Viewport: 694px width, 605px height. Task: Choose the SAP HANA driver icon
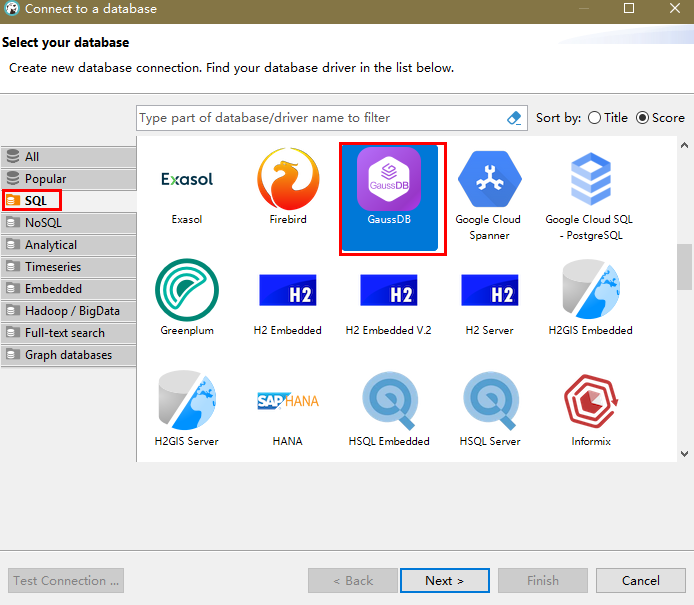click(x=287, y=407)
